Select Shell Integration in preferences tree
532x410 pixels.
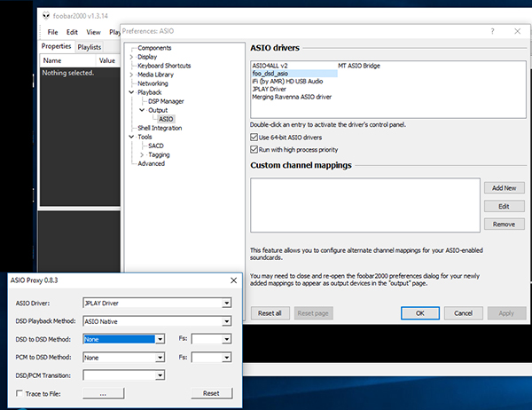(x=160, y=128)
